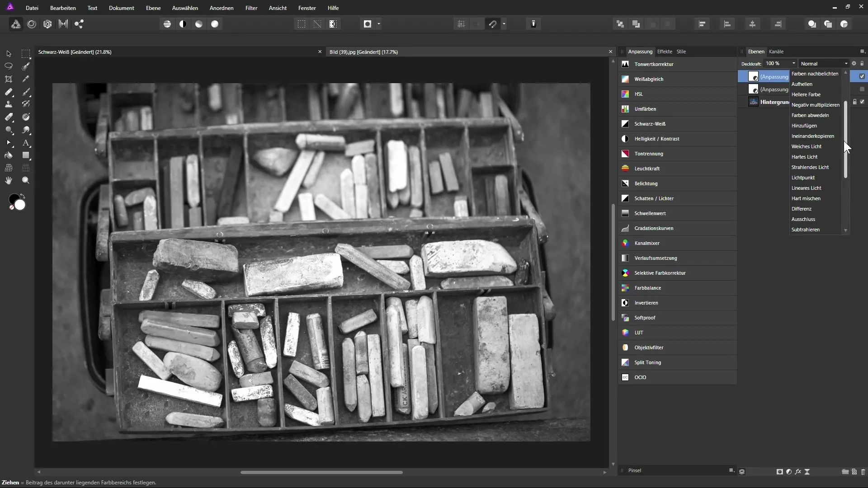Select the Mesh Warp tool

pyautogui.click(x=9, y=168)
